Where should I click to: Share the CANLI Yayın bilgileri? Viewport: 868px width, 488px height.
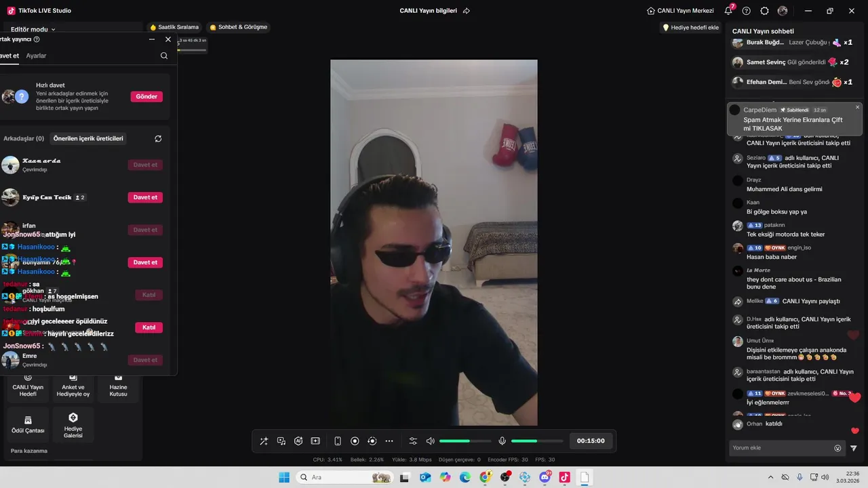coord(467,11)
